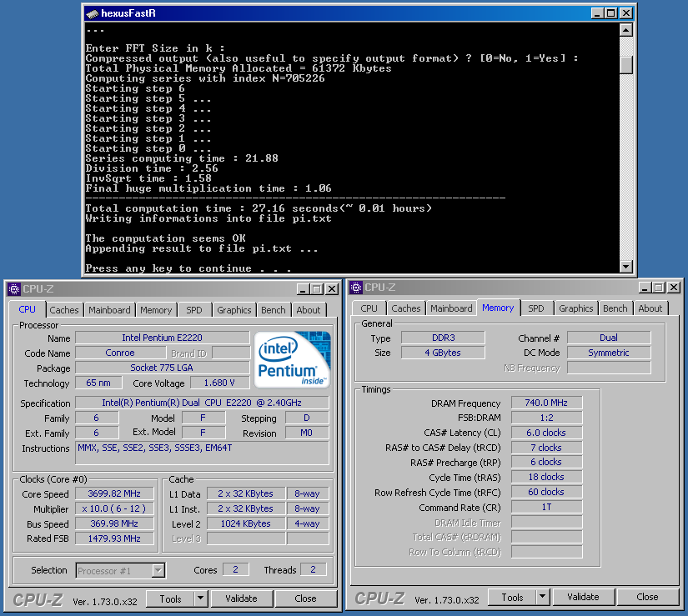Click the left CPU-Z window title icon
Screen dimensions: 688x616
coord(14,289)
